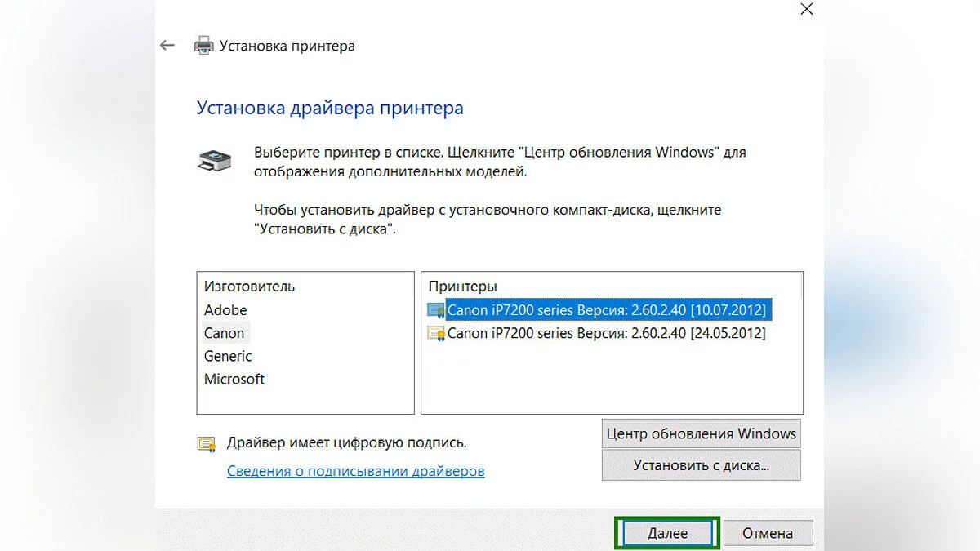Select Canon in the manufacturer list
Viewport: 980px width, 551px height.
pos(225,333)
